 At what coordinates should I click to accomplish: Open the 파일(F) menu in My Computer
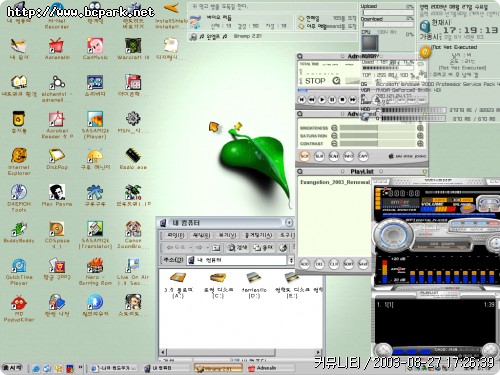click(x=175, y=235)
